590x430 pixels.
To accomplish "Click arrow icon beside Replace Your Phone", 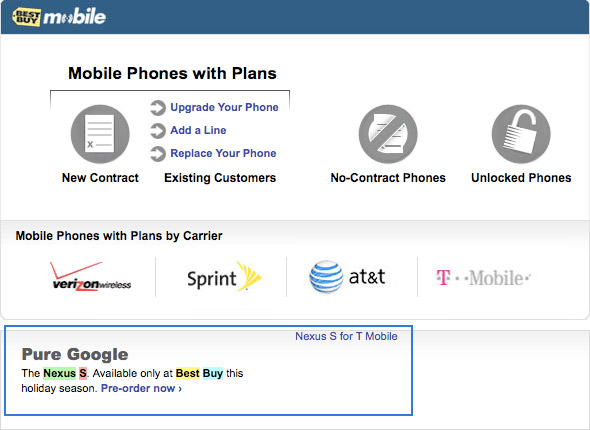I will [x=158, y=154].
